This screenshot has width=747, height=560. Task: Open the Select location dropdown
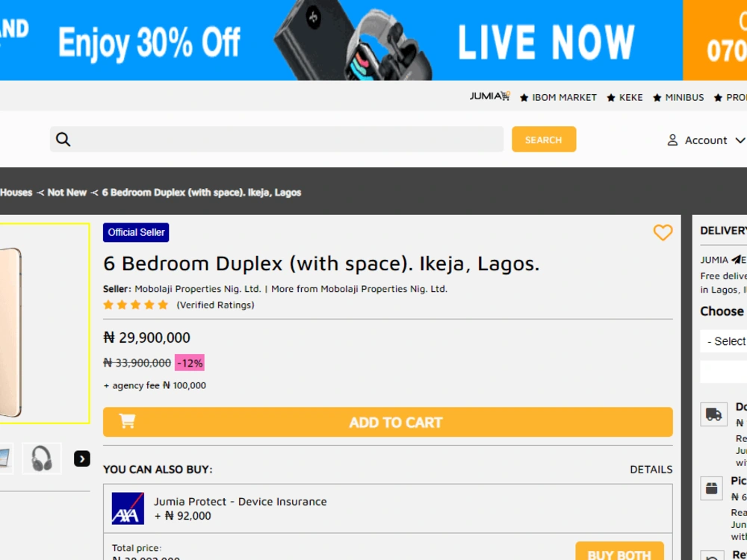click(x=724, y=341)
